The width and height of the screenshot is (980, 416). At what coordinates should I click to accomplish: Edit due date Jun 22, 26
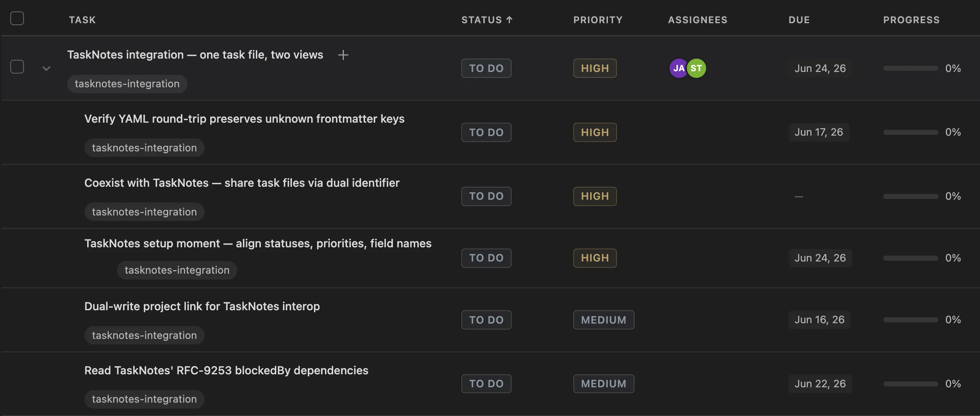coord(820,384)
